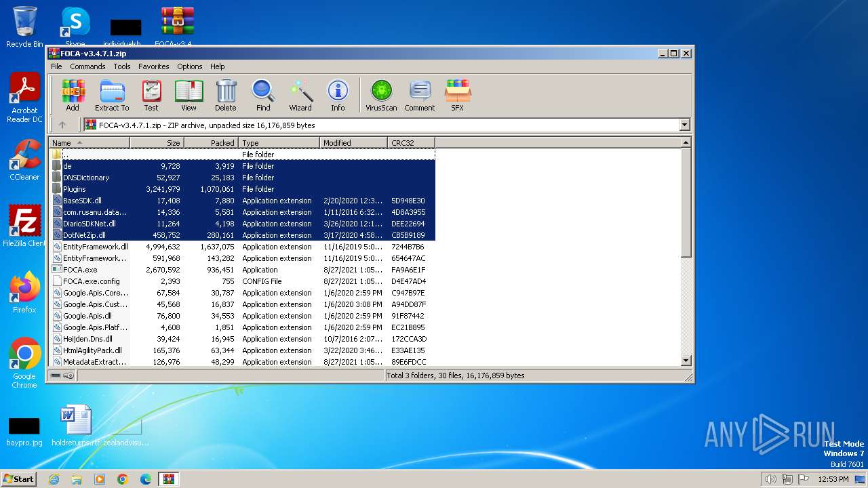
Task: Open Acrobat Reader DC shortcut
Action: (x=24, y=98)
